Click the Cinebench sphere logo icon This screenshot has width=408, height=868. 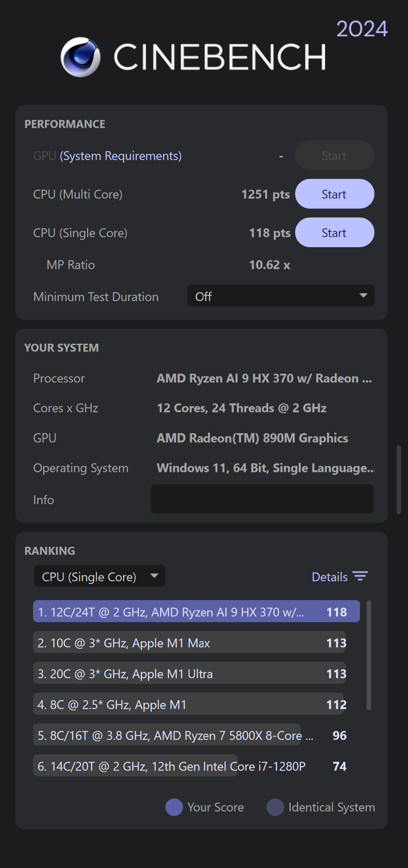pos(80,57)
